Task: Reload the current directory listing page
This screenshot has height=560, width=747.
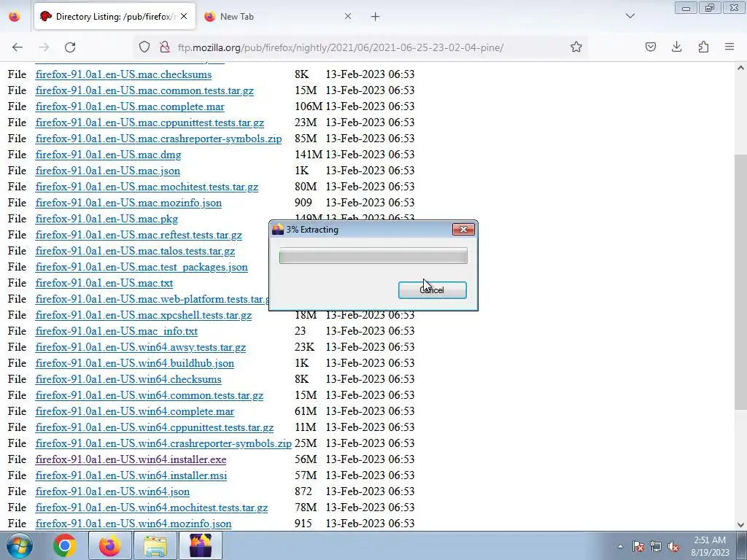Action: [70, 47]
